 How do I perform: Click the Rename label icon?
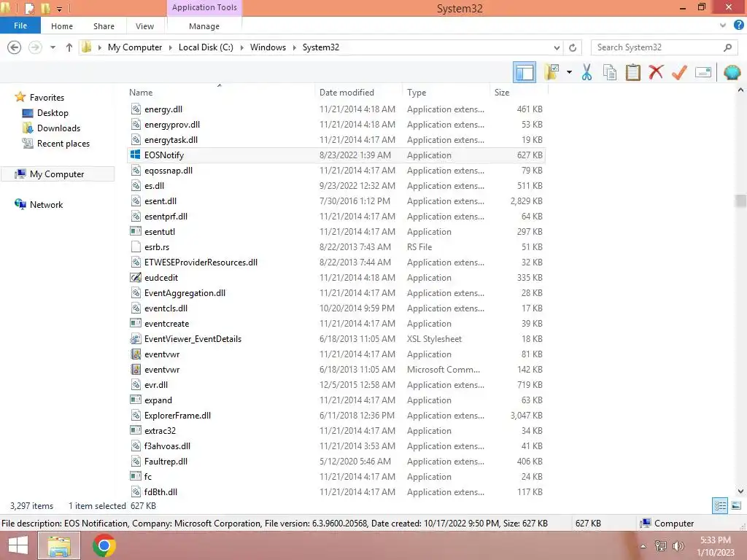703,72
